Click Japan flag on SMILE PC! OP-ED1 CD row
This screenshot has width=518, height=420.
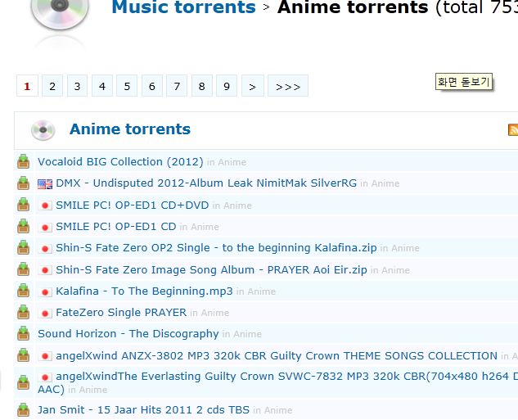coord(45,228)
